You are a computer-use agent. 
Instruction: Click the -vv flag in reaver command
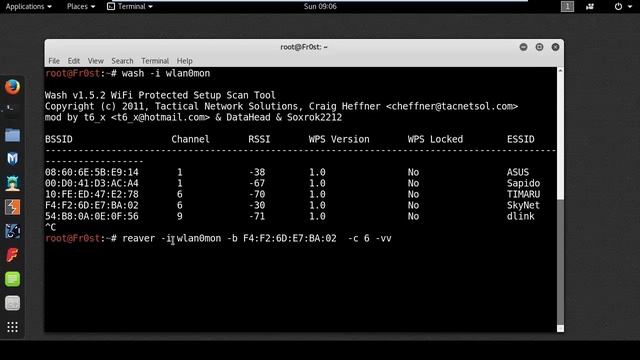point(383,238)
